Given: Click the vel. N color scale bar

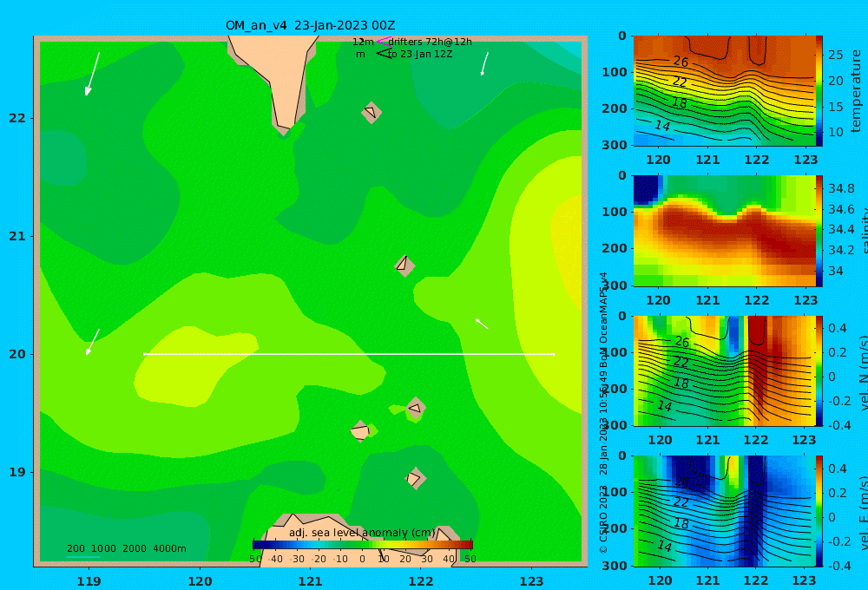Looking at the screenshot, I should pyautogui.click(x=819, y=370).
